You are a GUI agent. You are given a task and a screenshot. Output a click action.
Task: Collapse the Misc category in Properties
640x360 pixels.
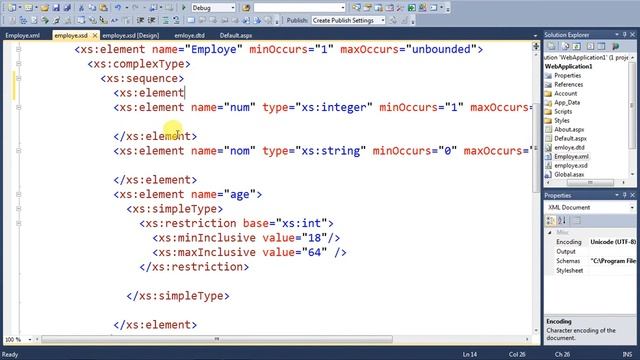[x=550, y=232]
